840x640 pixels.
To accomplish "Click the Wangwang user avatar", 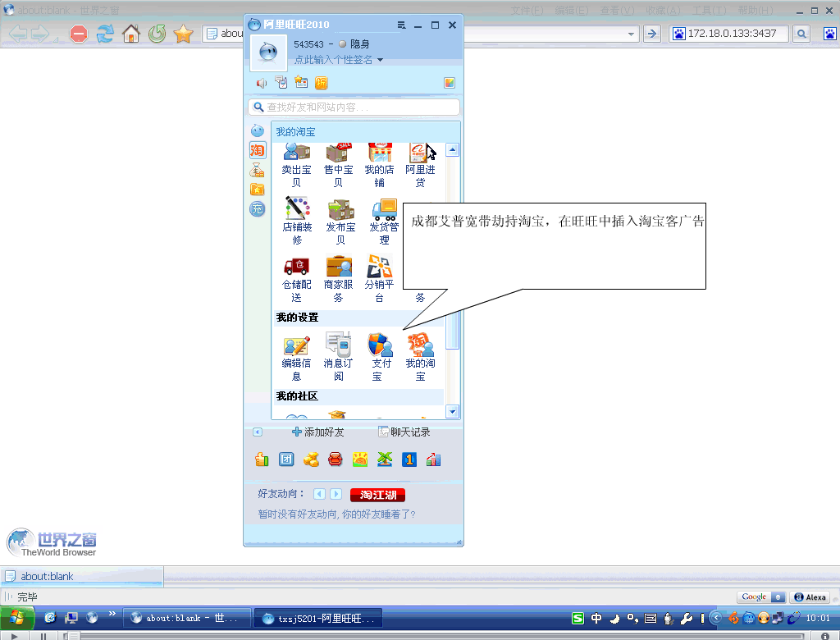I will coord(268,53).
